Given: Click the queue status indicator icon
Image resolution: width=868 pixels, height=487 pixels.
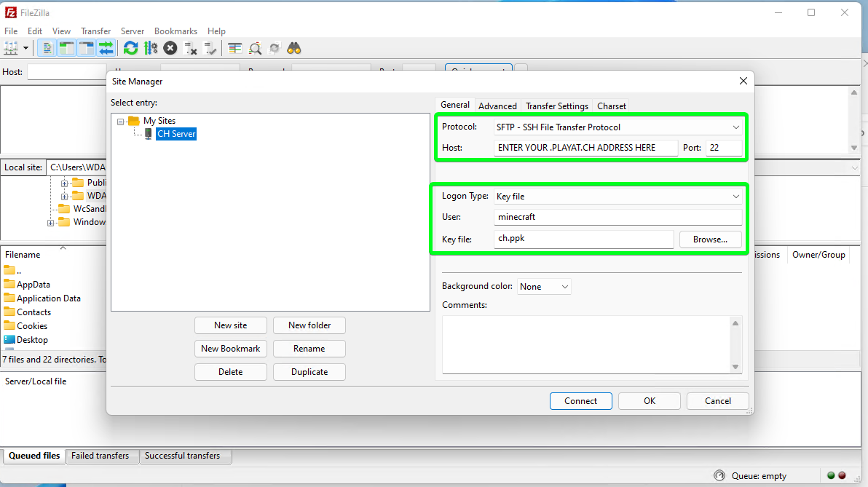Looking at the screenshot, I should [719, 475].
